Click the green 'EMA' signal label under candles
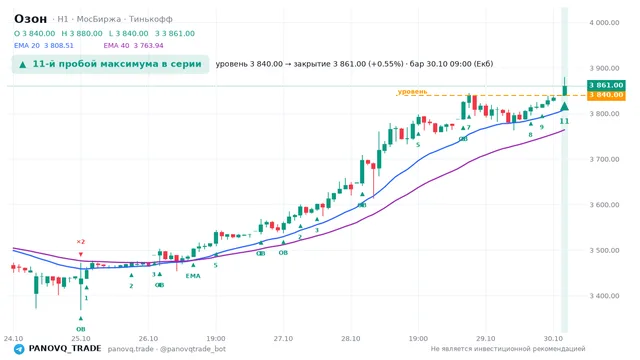Screen dimensions: 640x360 pos(193,276)
